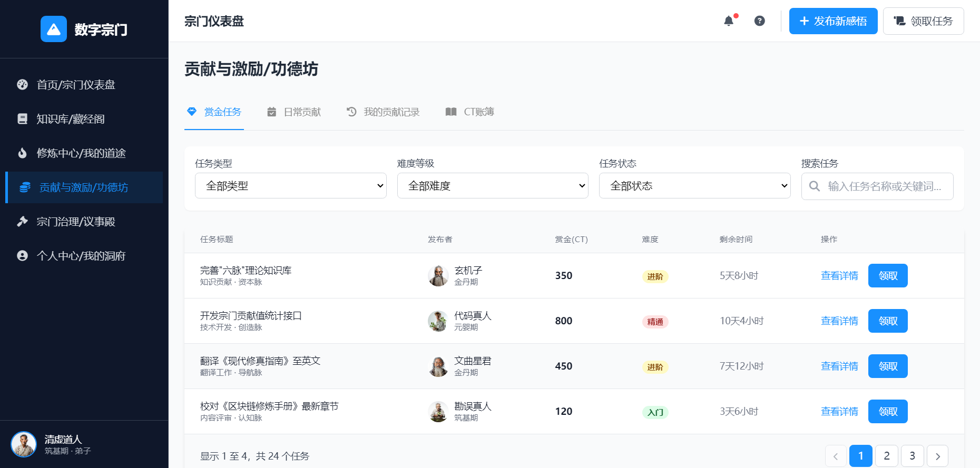Viewport: 980px width, 468px height.
Task: Click the ledger book icon on CT账簿 tab
Action: 451,112
